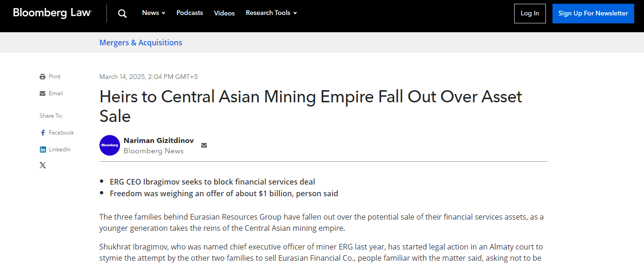Share the article on X

43,165
